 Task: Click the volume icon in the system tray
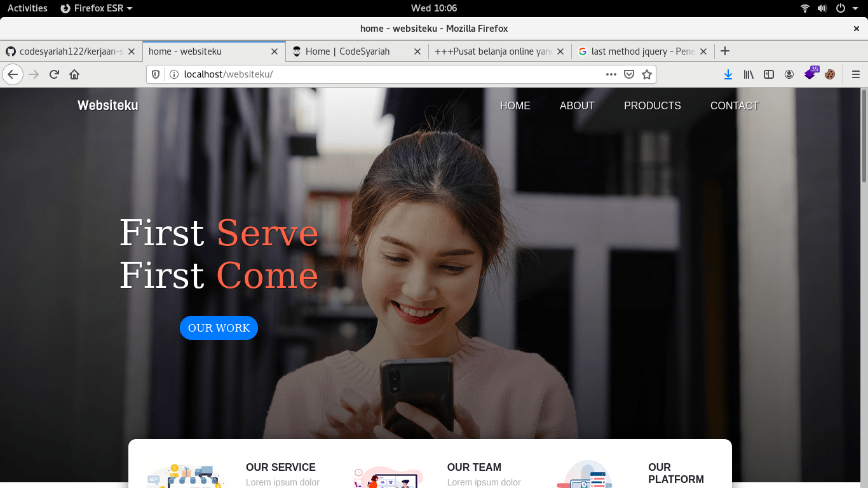[x=822, y=8]
